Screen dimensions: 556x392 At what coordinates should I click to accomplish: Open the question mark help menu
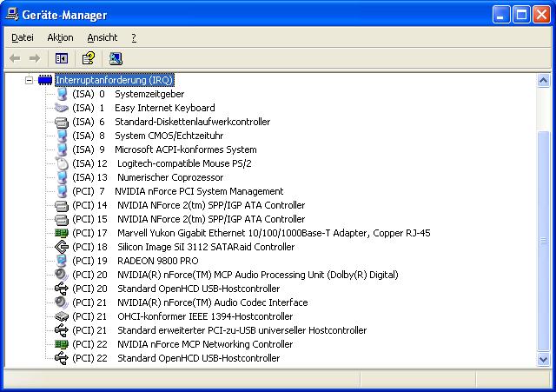(x=134, y=37)
